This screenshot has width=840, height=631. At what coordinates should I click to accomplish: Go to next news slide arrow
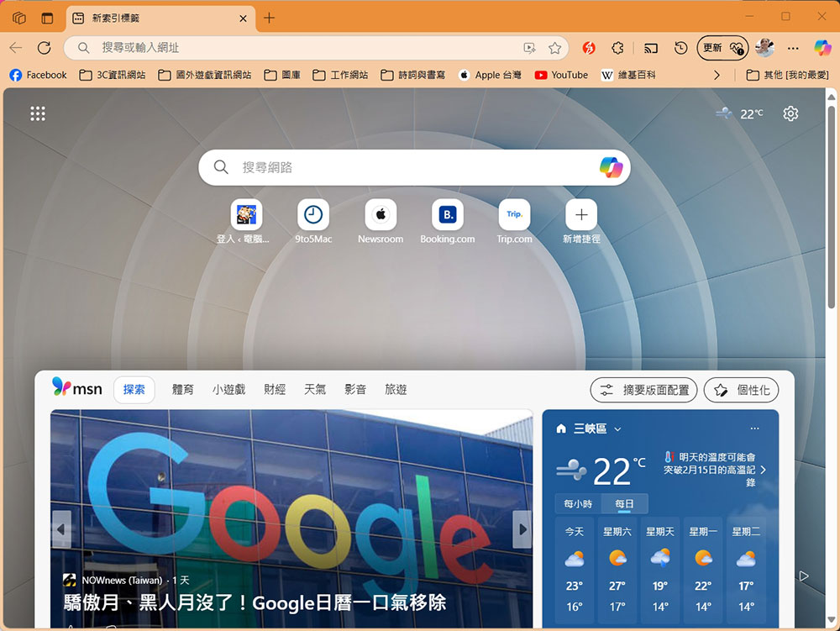522,529
